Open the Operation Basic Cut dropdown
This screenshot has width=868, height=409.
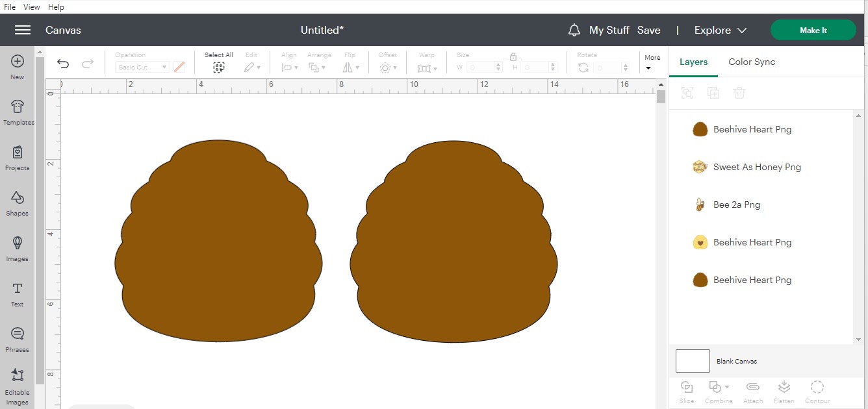pyautogui.click(x=142, y=67)
